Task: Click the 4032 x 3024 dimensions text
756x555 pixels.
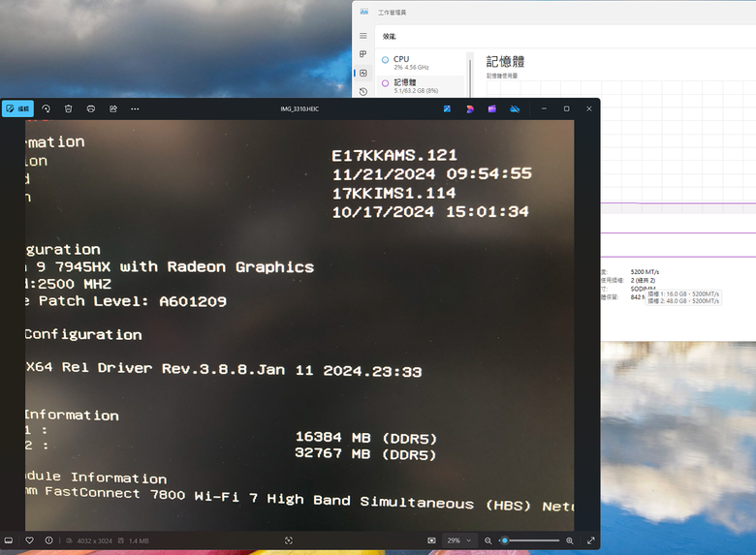Action: click(x=95, y=541)
